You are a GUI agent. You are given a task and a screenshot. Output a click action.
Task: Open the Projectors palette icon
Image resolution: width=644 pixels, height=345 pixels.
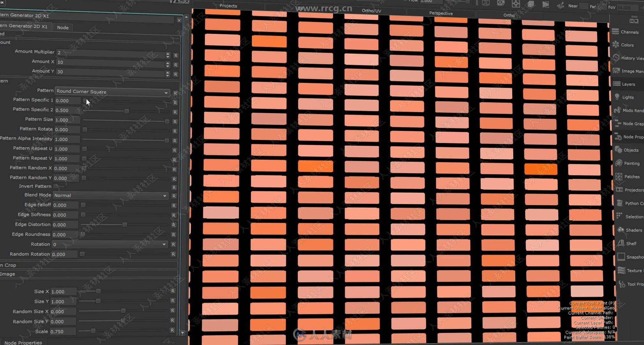click(x=619, y=190)
